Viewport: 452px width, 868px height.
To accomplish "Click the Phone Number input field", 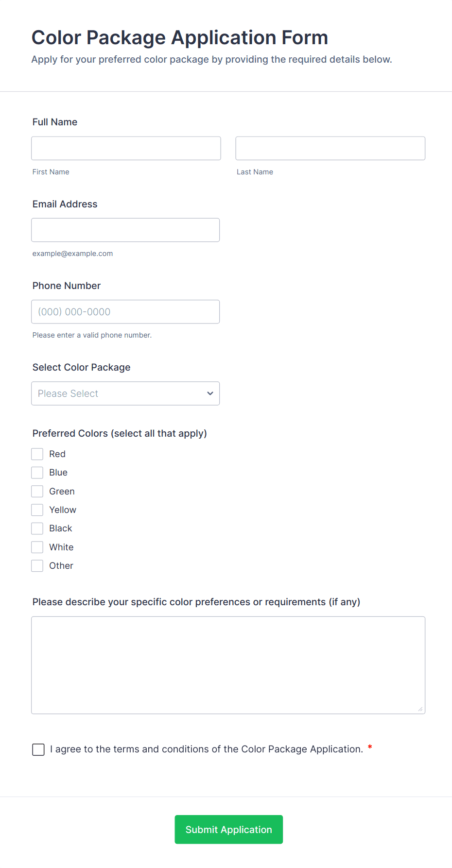I will coord(125,312).
